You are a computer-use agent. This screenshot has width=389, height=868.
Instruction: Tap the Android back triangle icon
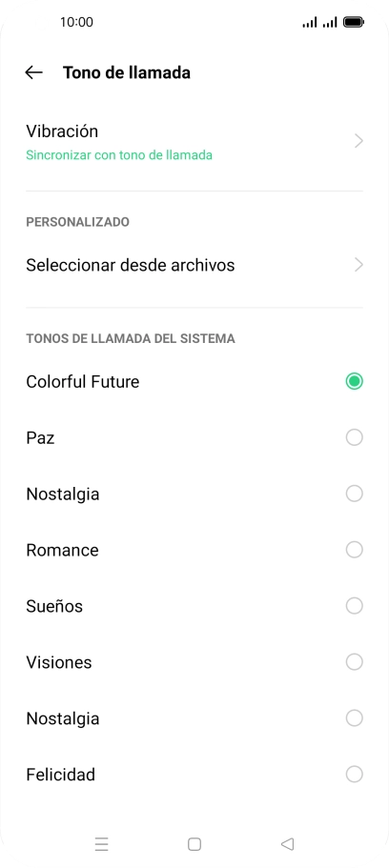tap(287, 843)
